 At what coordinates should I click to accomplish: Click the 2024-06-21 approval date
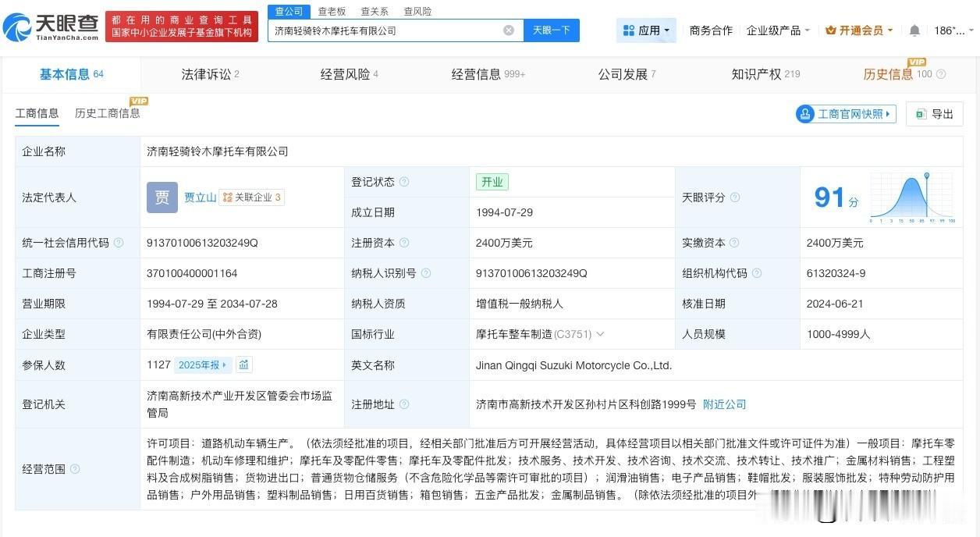pyautogui.click(x=833, y=304)
